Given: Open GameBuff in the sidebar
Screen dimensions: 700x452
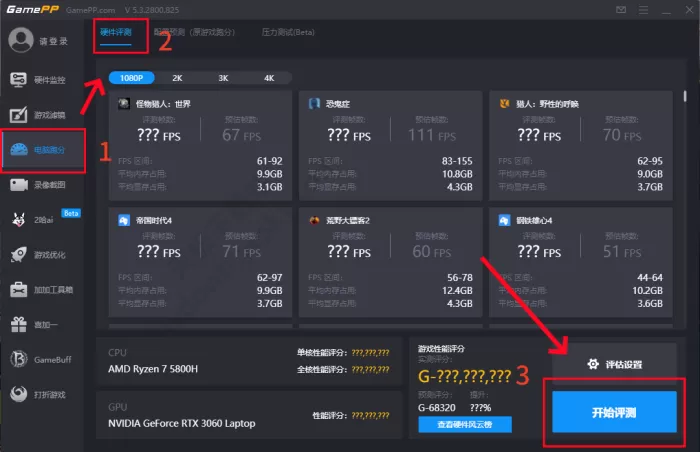Looking at the screenshot, I should click(42, 360).
